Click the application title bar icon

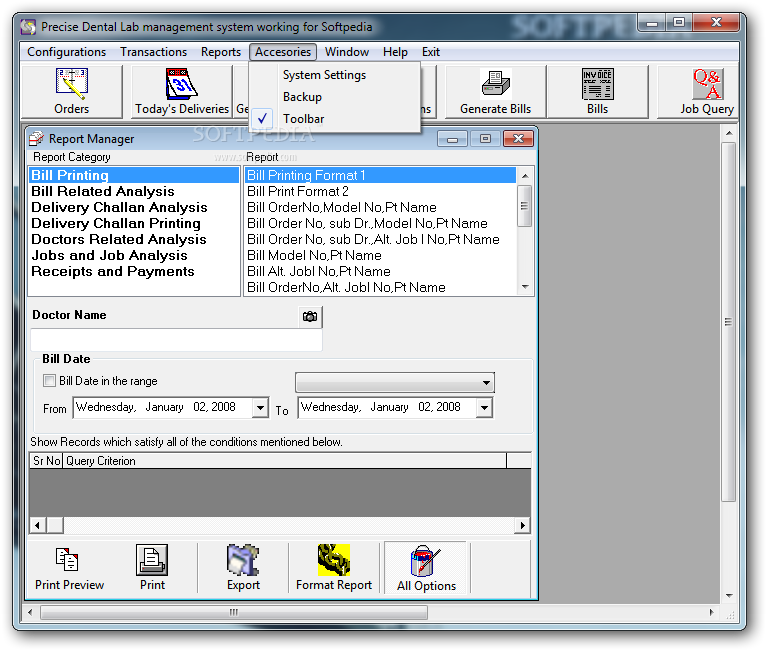(28, 27)
